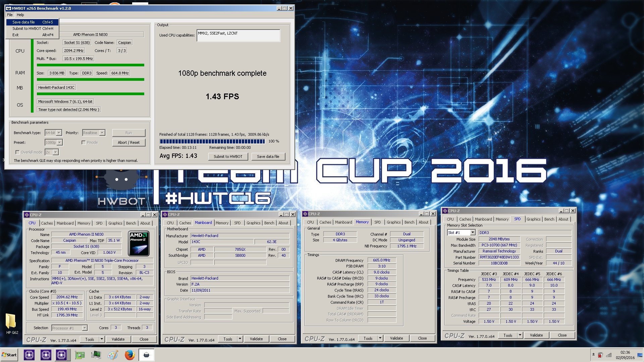Click the Socket S1 (638) field in HWBOT

tap(77, 43)
